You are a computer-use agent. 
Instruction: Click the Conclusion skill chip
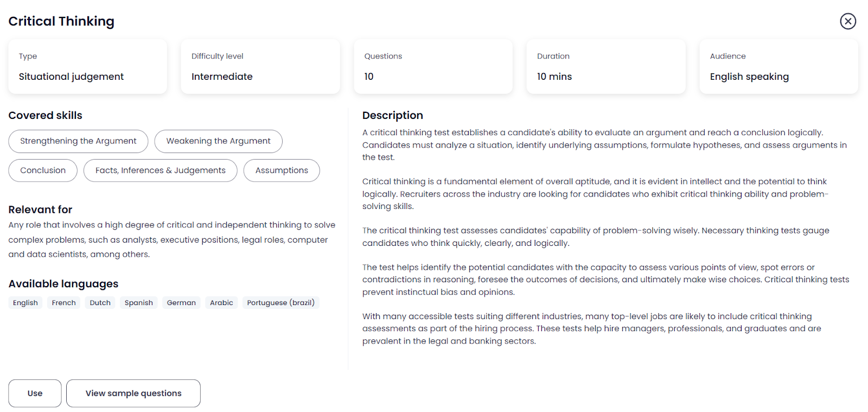tap(43, 170)
